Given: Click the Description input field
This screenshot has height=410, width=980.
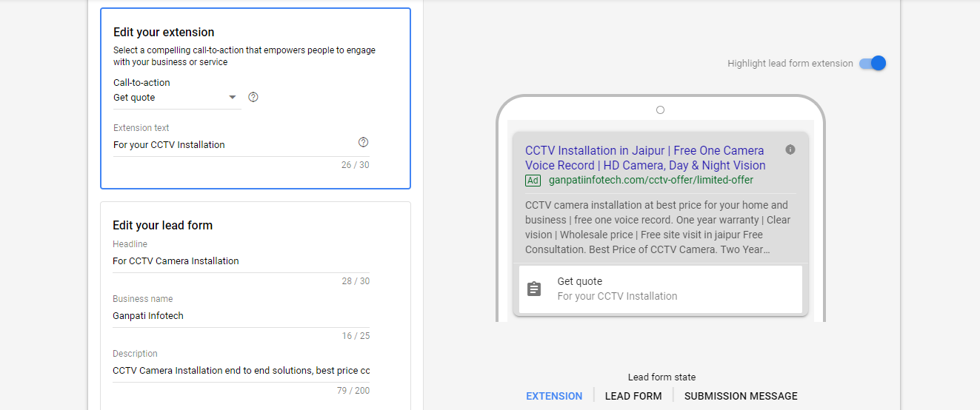Looking at the screenshot, I should point(241,371).
